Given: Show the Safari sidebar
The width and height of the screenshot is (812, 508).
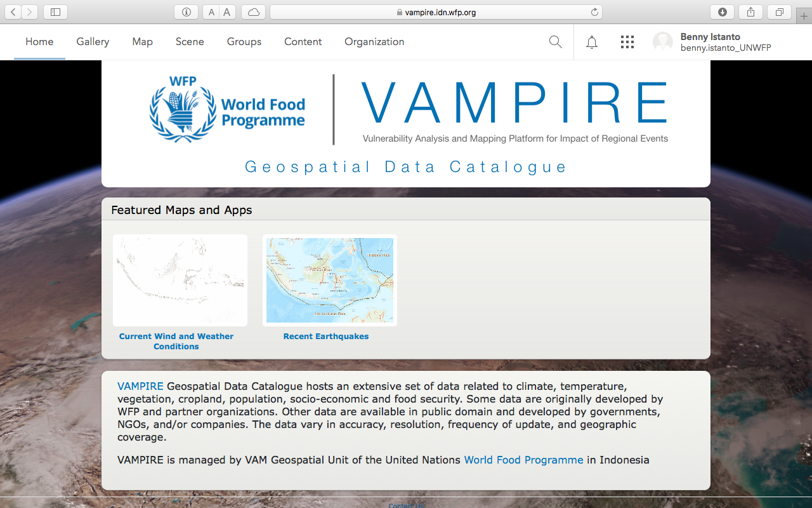Looking at the screenshot, I should pyautogui.click(x=56, y=12).
